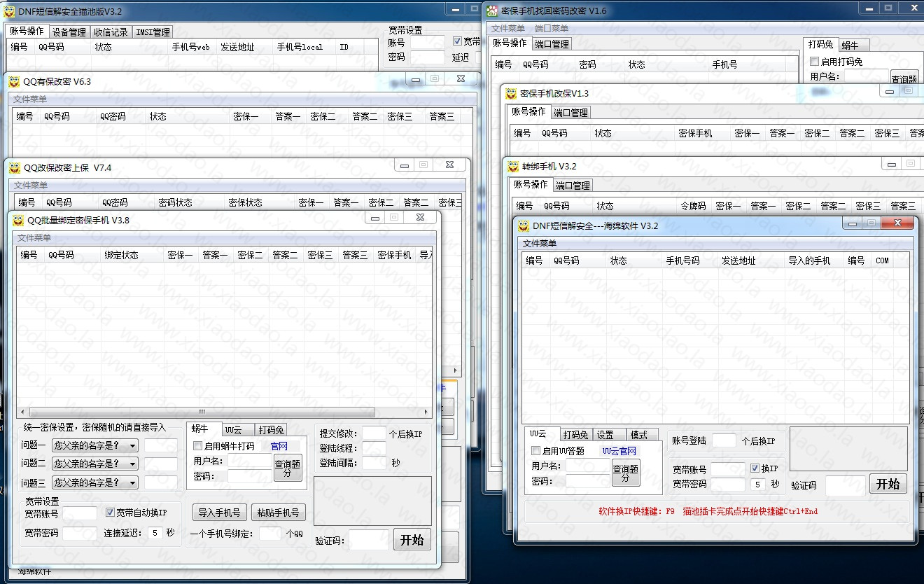Viewport: 924px width, 584px height.
Task: Click the 转绑手机 V3.2 title icon
Action: pyautogui.click(x=513, y=167)
